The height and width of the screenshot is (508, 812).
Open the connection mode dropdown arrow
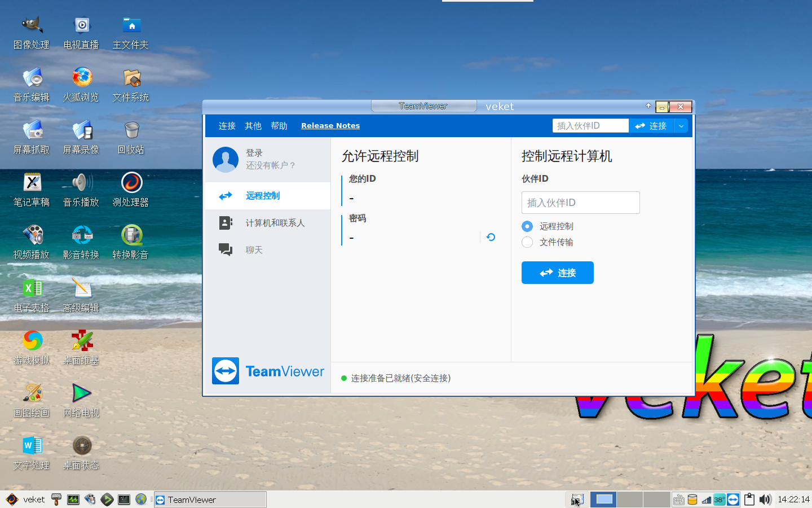(681, 125)
